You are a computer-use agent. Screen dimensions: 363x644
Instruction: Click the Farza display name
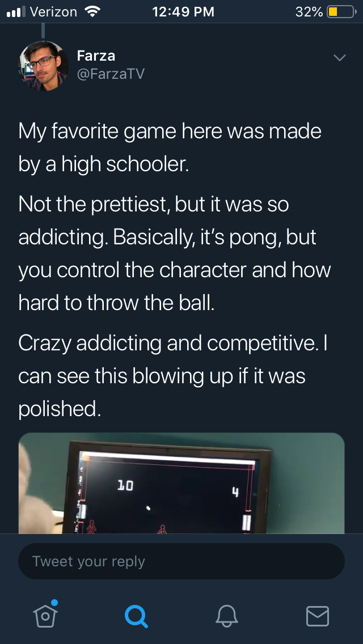(96, 56)
